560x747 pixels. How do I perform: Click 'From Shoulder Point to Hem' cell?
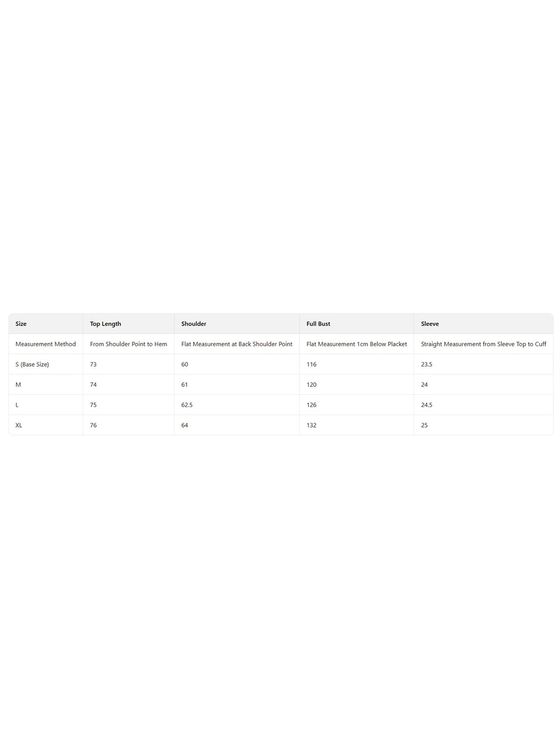128,344
